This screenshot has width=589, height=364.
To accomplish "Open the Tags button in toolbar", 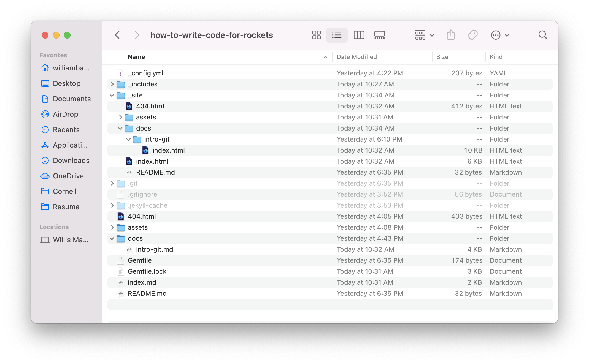I will (x=472, y=35).
